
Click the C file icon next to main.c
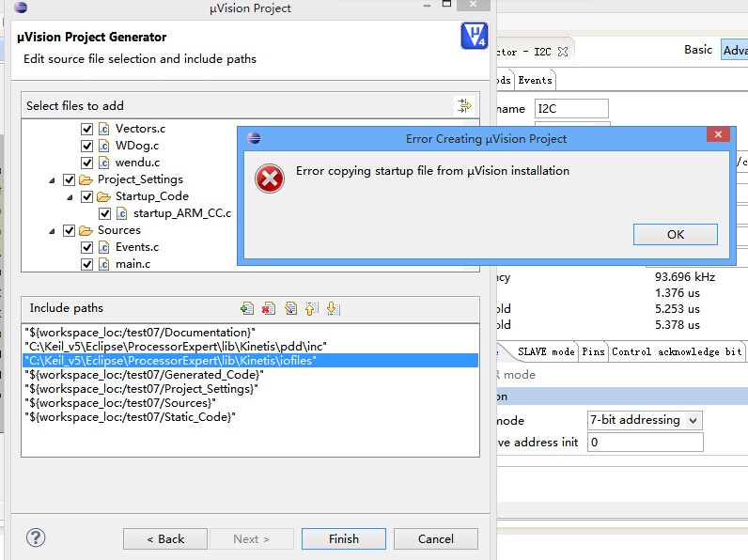click(x=103, y=264)
